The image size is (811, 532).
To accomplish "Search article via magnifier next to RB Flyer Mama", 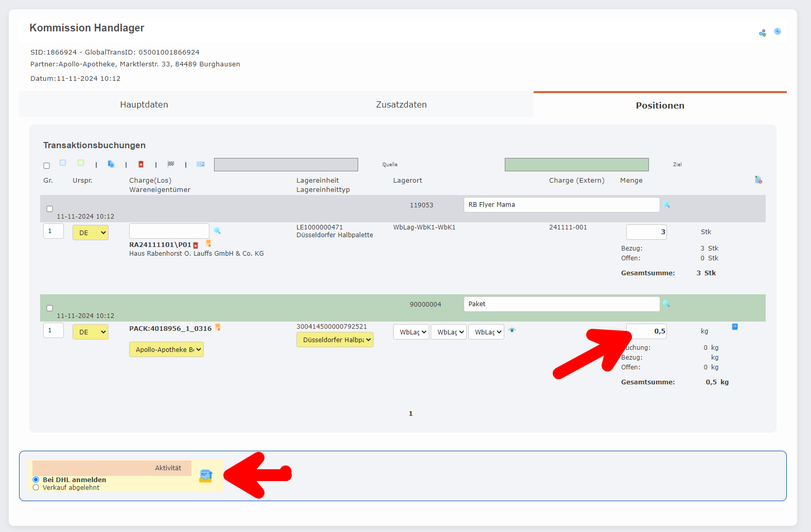I will pos(666,204).
